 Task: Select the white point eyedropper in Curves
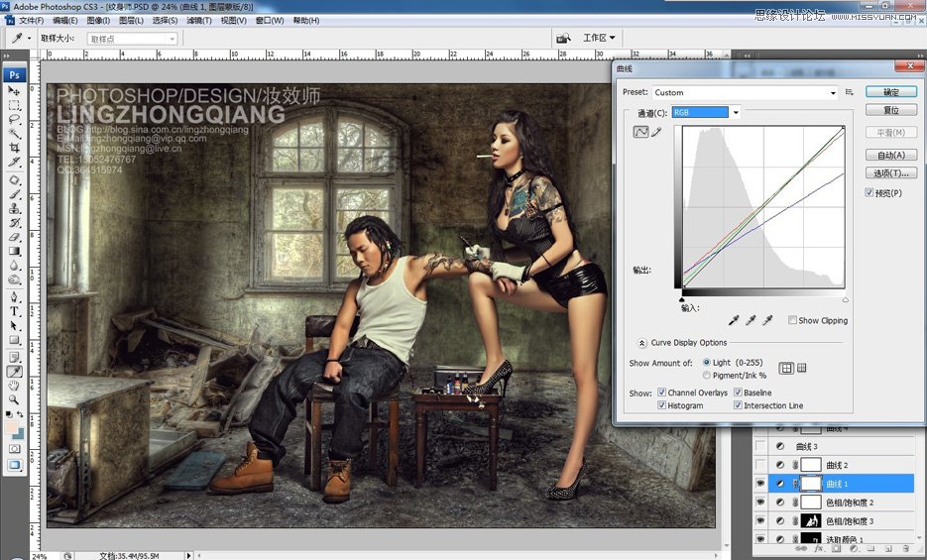point(766,320)
